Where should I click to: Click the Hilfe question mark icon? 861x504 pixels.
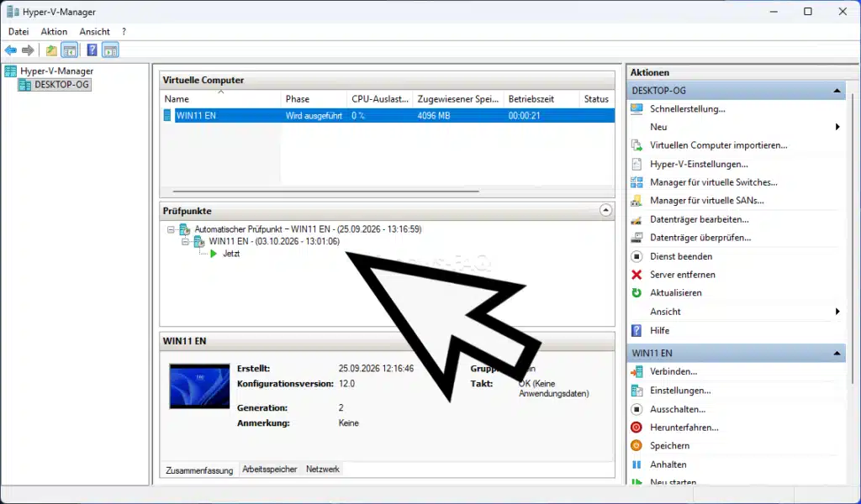(637, 330)
